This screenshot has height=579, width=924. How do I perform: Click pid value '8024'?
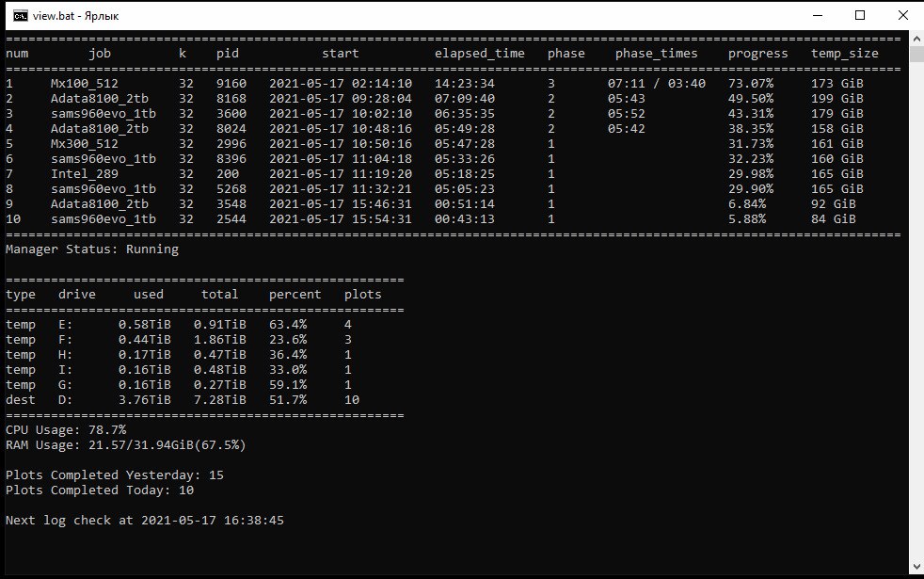pos(231,129)
